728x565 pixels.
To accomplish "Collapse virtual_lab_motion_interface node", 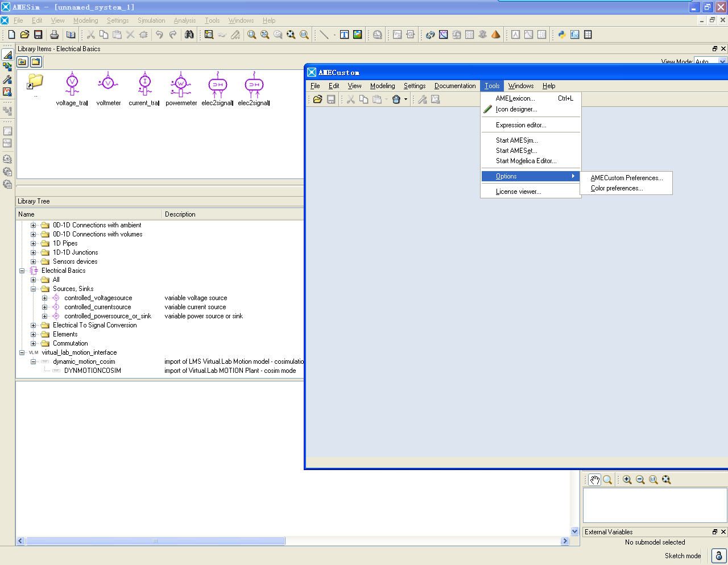I will (x=22, y=352).
